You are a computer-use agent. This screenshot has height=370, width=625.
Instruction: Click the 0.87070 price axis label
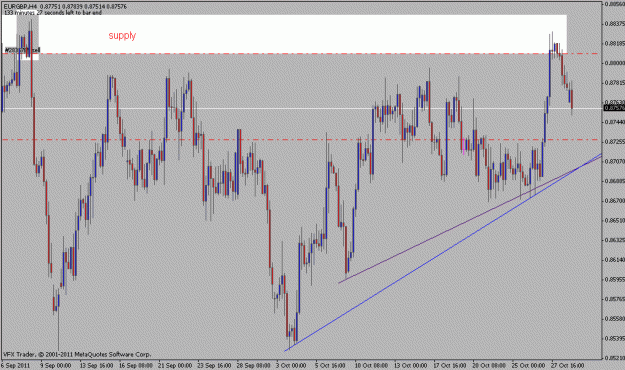tap(615, 161)
